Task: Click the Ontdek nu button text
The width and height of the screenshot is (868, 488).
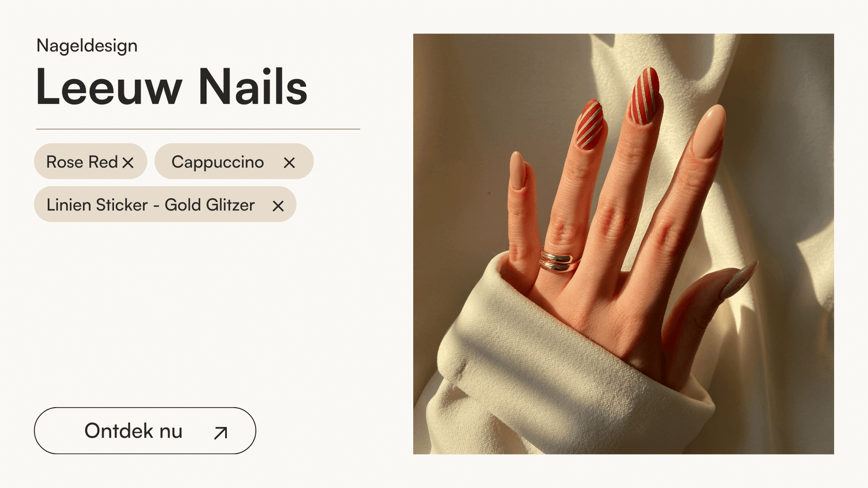Action: pyautogui.click(x=133, y=431)
